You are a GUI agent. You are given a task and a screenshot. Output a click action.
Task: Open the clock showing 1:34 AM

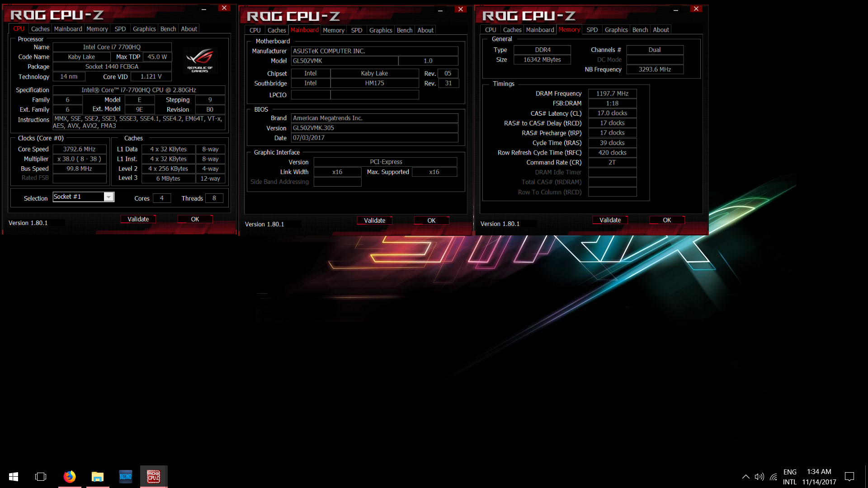(819, 477)
